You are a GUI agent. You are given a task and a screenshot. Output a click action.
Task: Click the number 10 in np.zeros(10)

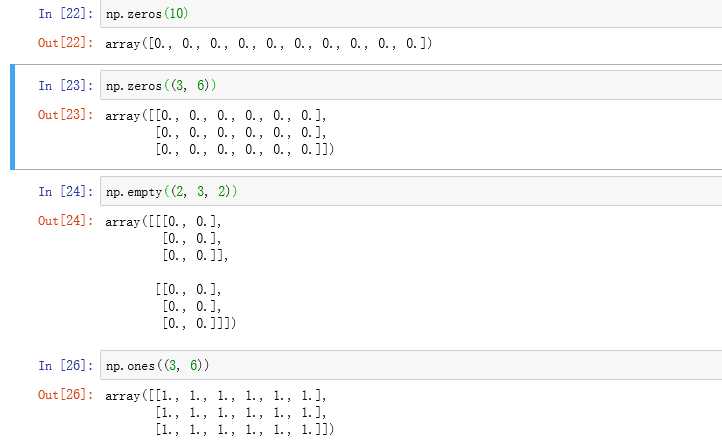[176, 13]
